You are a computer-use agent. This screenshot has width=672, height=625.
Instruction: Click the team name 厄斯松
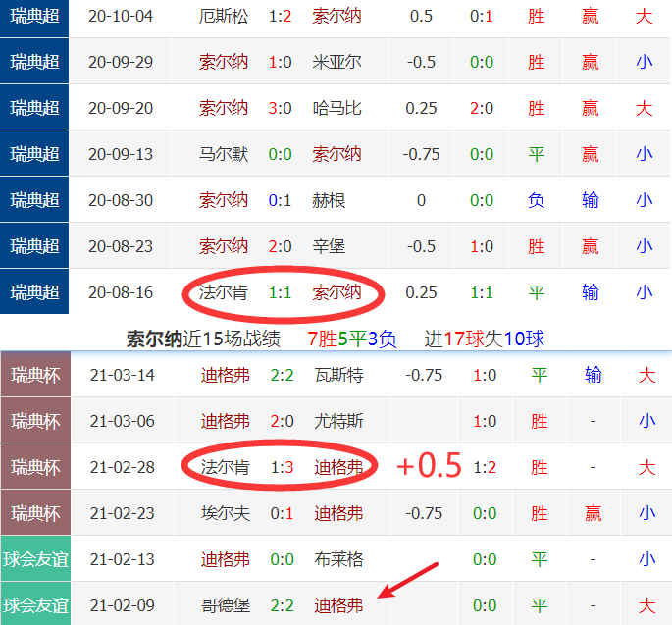[223, 16]
